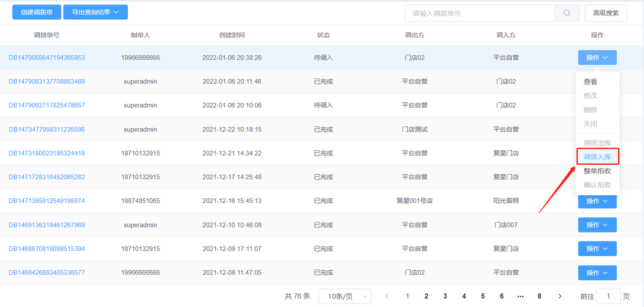Screen dimensions: 644x307
Task: Select 整单拒收 in the operation menu
Action: (x=597, y=171)
